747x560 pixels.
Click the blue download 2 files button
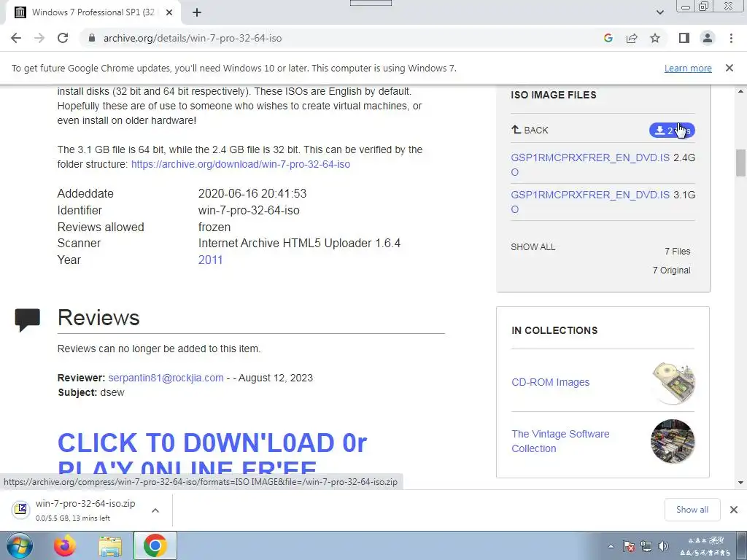point(672,130)
